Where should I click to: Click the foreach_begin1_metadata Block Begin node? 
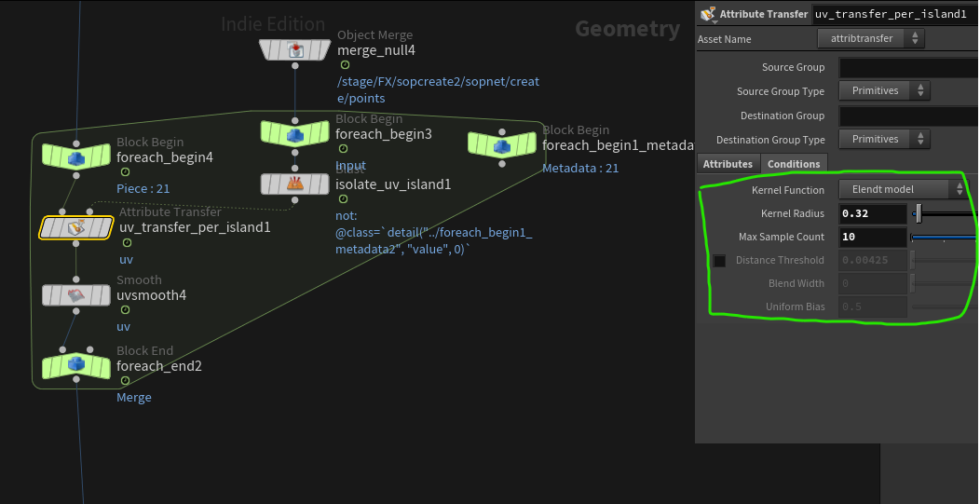point(501,144)
